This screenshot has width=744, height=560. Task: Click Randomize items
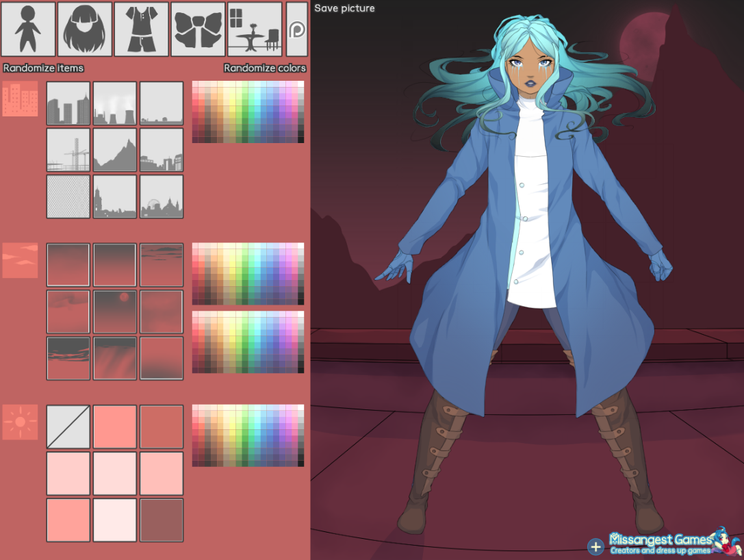pos(43,68)
